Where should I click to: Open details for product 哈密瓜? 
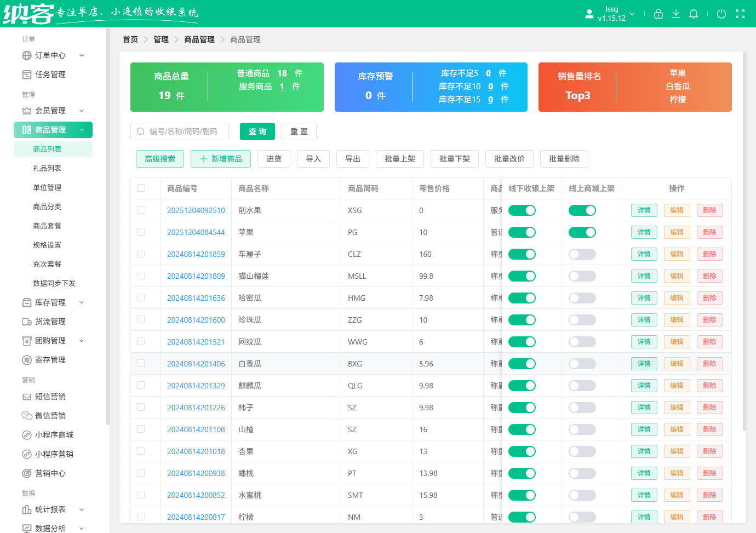pyautogui.click(x=644, y=297)
